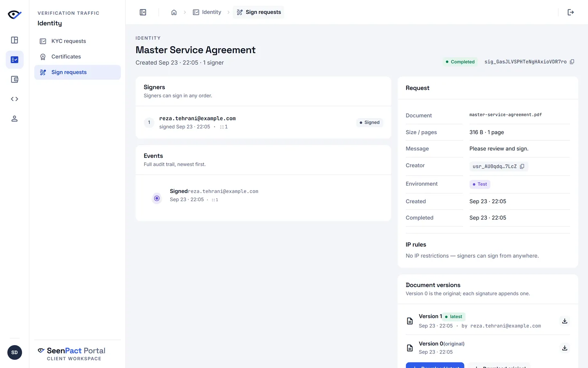Viewport: 588px width, 368px height.
Task: Click Version 1 title text
Action: tap(430, 316)
